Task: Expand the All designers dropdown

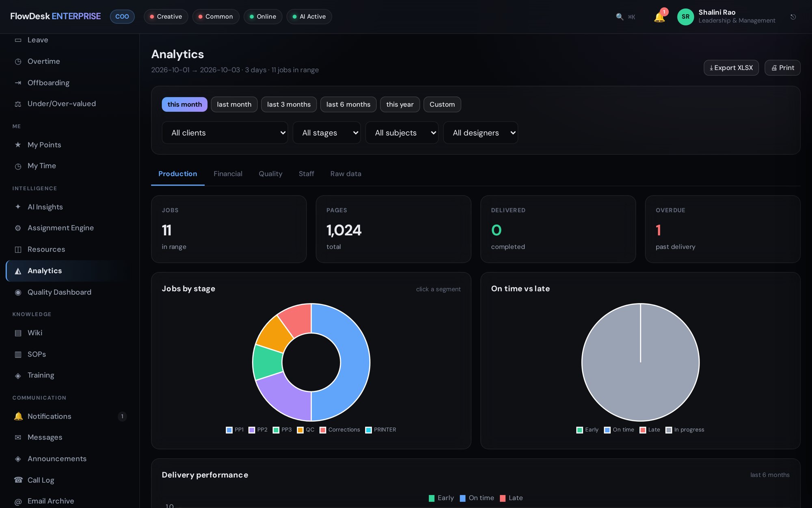Action: pyautogui.click(x=481, y=133)
